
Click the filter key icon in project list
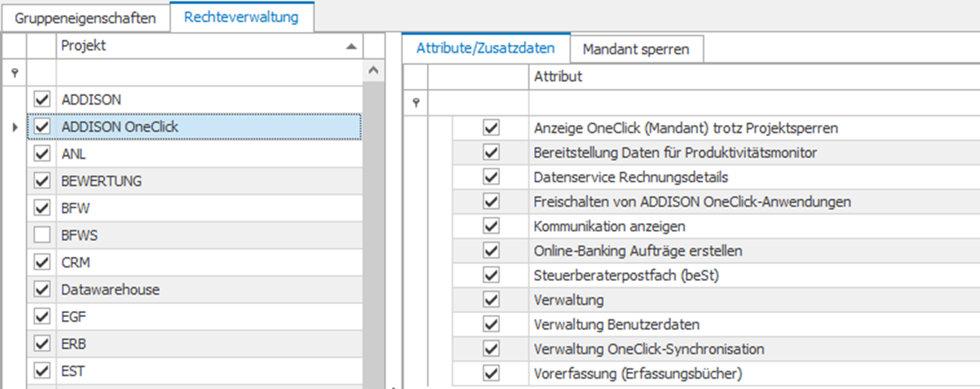pyautogui.click(x=13, y=72)
